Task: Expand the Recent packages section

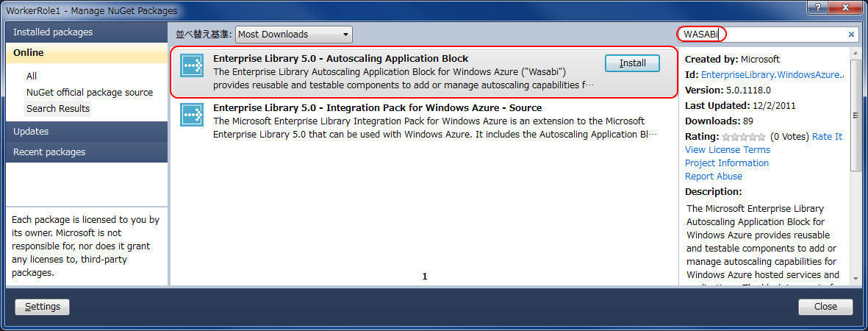Action: [49, 152]
